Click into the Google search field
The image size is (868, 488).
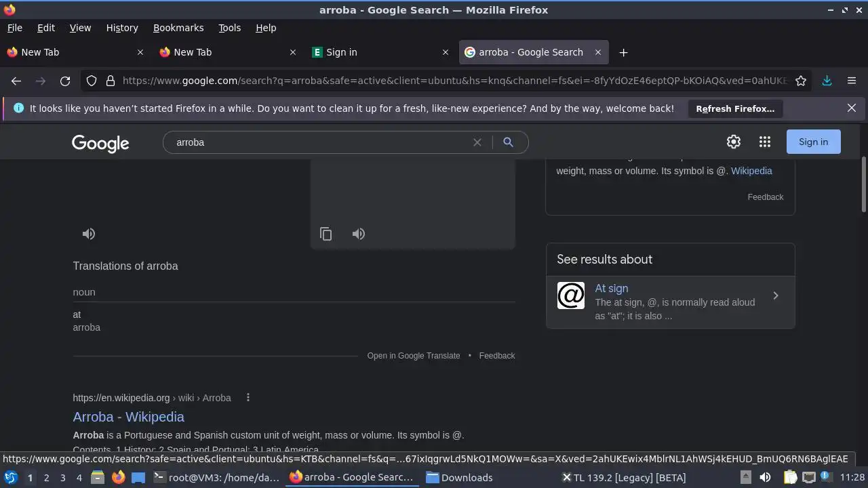[322, 142]
